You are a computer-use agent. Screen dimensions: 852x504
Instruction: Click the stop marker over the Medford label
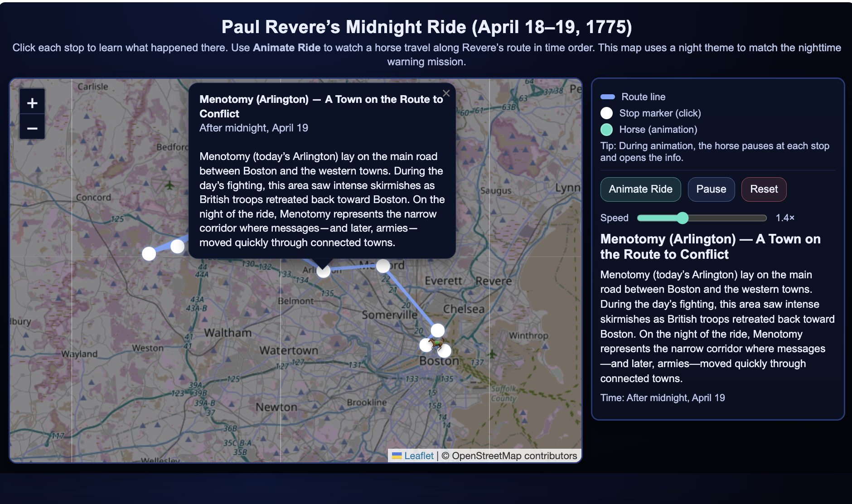click(x=383, y=266)
